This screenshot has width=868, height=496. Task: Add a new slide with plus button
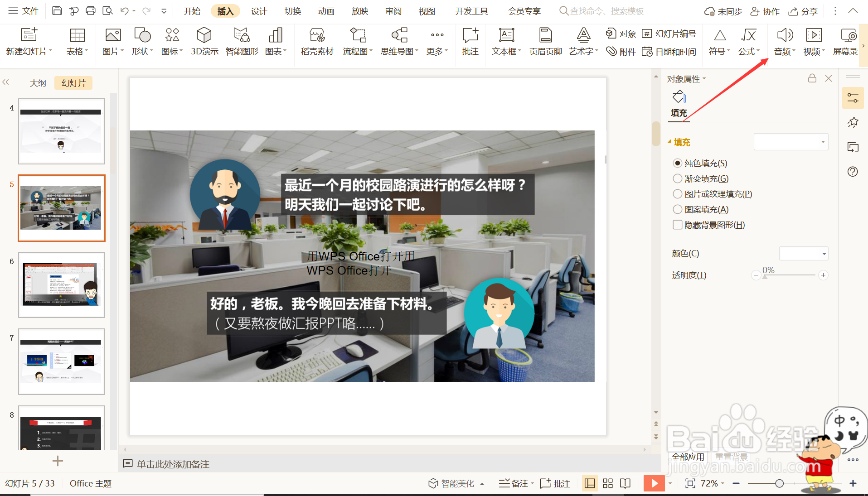pyautogui.click(x=58, y=461)
